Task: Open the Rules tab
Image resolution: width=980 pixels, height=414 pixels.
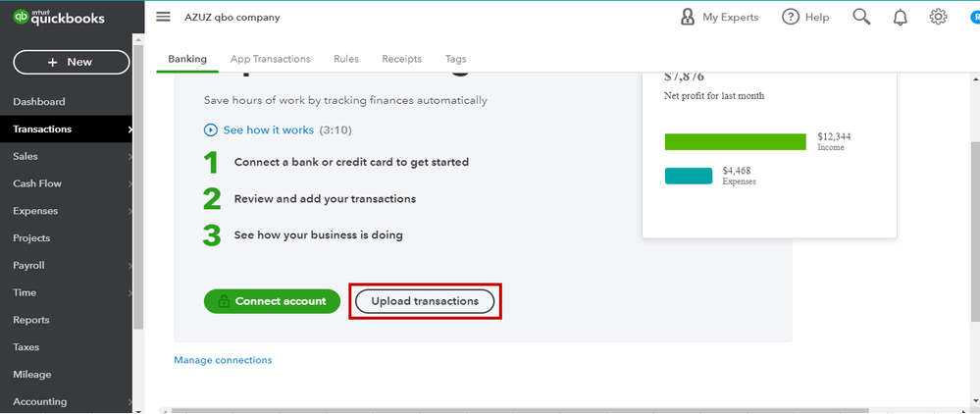Action: [345, 59]
